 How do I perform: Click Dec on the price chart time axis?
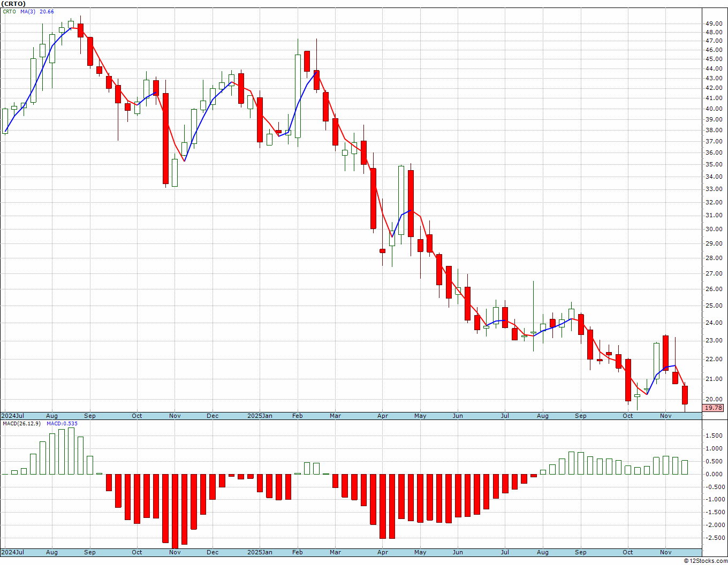(213, 416)
